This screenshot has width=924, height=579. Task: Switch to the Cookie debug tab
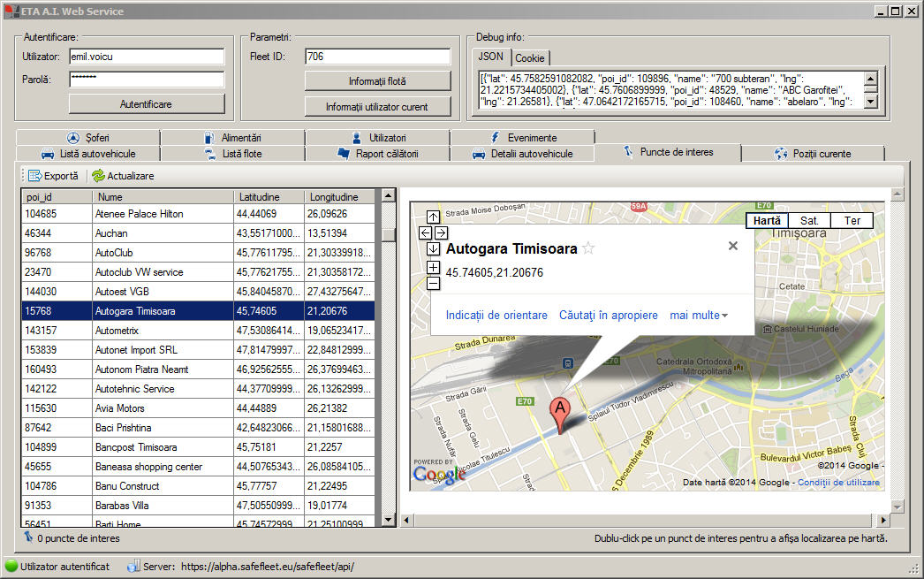coord(530,57)
